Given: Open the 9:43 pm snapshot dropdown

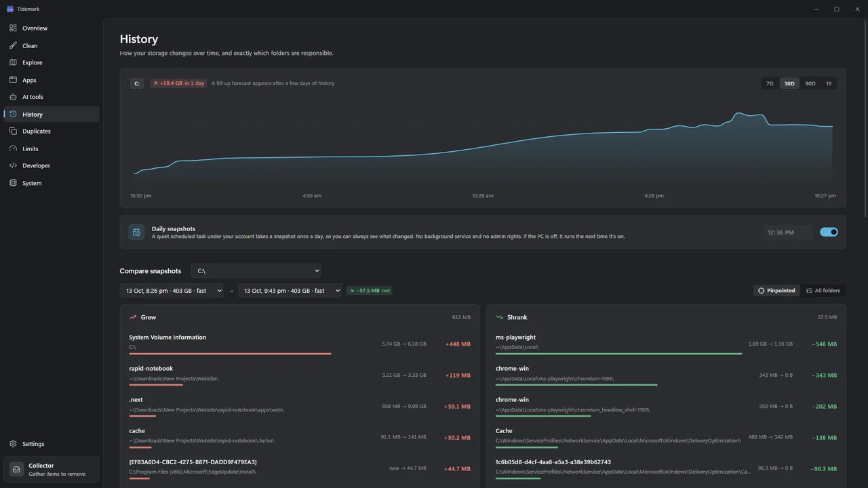Looking at the screenshot, I should 290,291.
